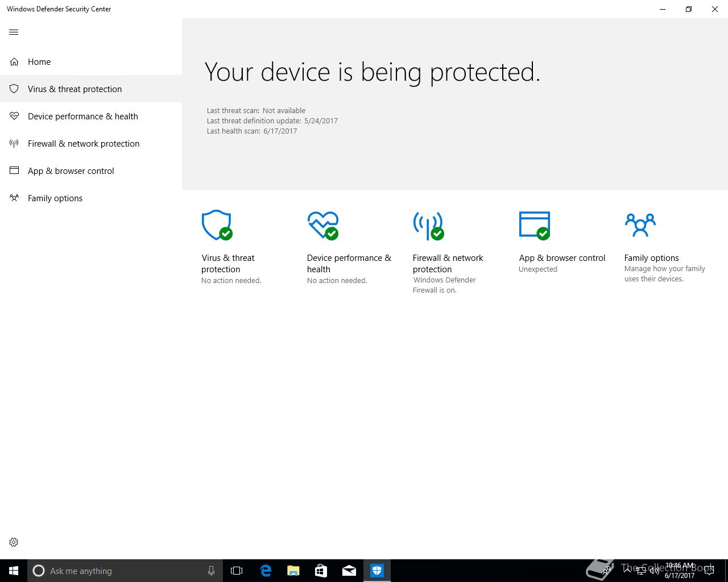The image size is (728, 582).
Task: Open the hamburger navigation menu
Action: [14, 32]
